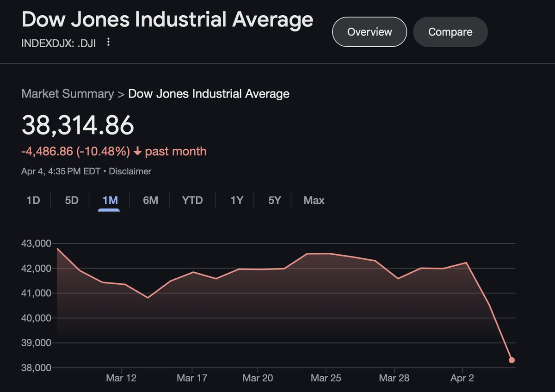Select the Max time range tab
Image resolution: width=555 pixels, height=392 pixels.
314,201
